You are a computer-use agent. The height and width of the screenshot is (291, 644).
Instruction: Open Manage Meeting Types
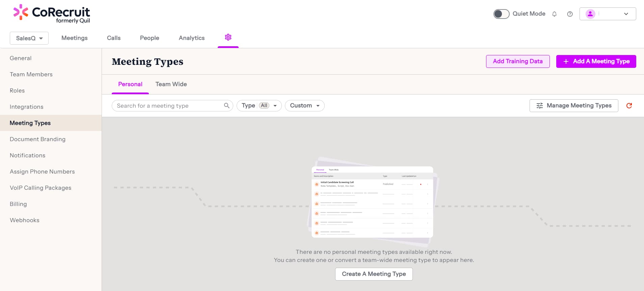coord(574,106)
